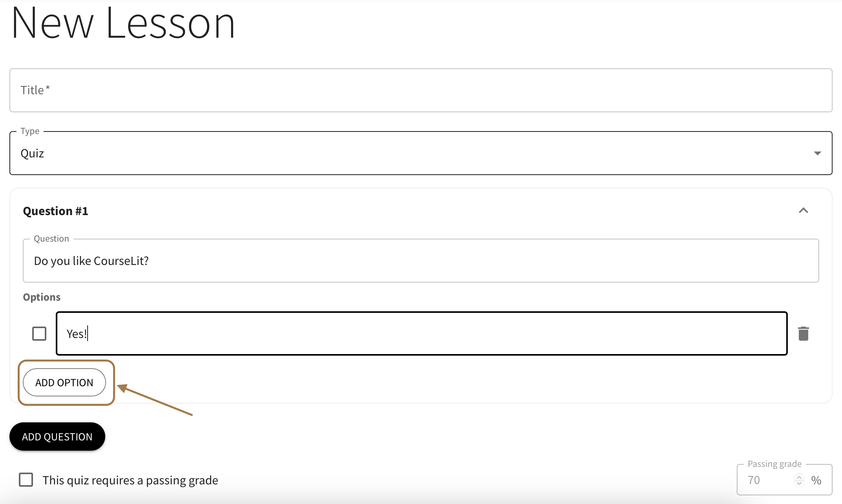Select the passing grade value "70"
842x504 pixels.
tap(754, 480)
